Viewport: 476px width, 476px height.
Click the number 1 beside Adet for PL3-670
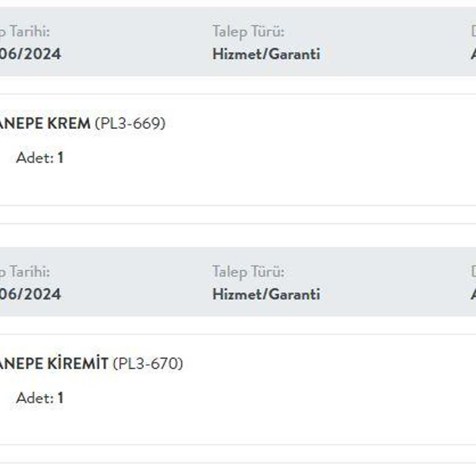click(60, 398)
